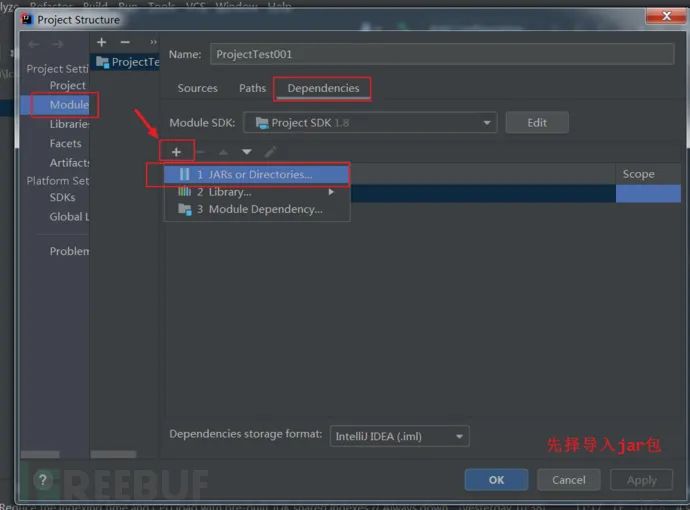Viewport: 690px width, 510px height.
Task: Click the Apply button
Action: point(641,480)
